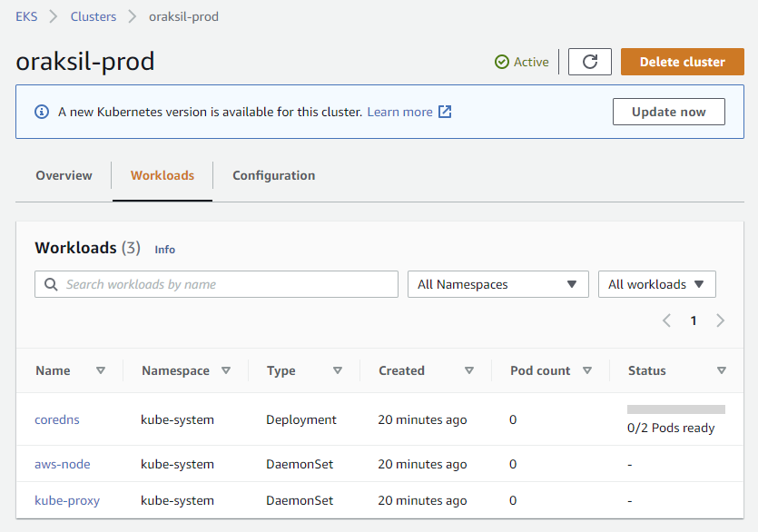Sort workloads by Name column arrow
This screenshot has width=758, height=532.
(101, 370)
